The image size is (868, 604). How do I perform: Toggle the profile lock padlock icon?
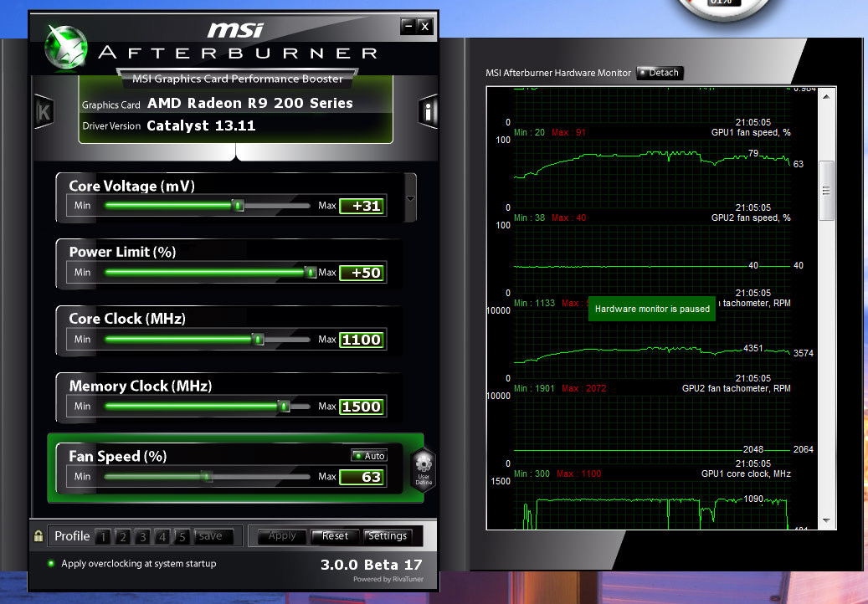(x=39, y=536)
